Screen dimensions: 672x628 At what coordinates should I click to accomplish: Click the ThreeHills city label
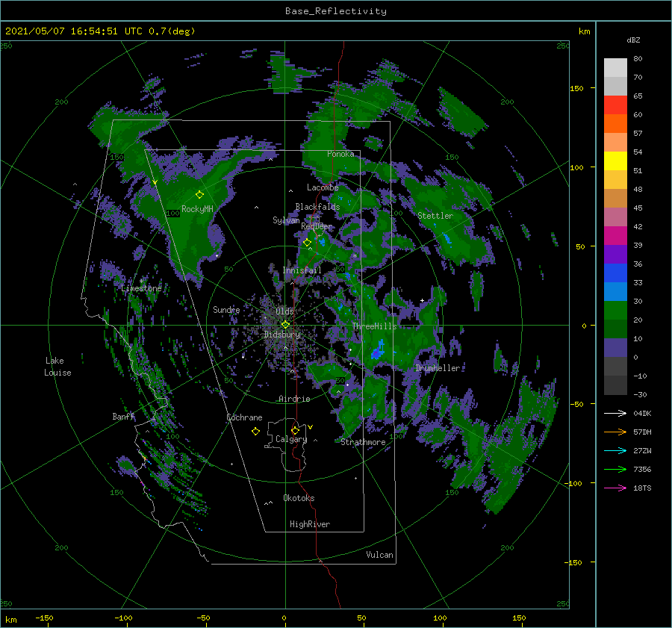pos(375,326)
